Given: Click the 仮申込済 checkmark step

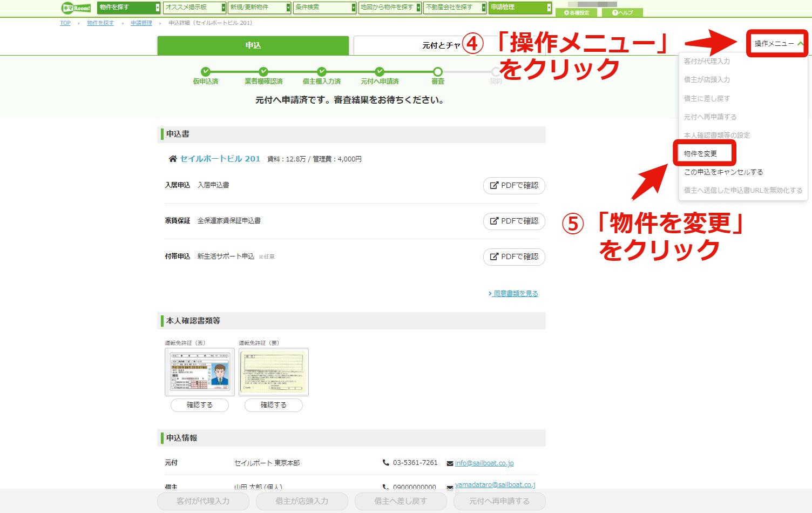Looking at the screenshot, I should point(205,71).
